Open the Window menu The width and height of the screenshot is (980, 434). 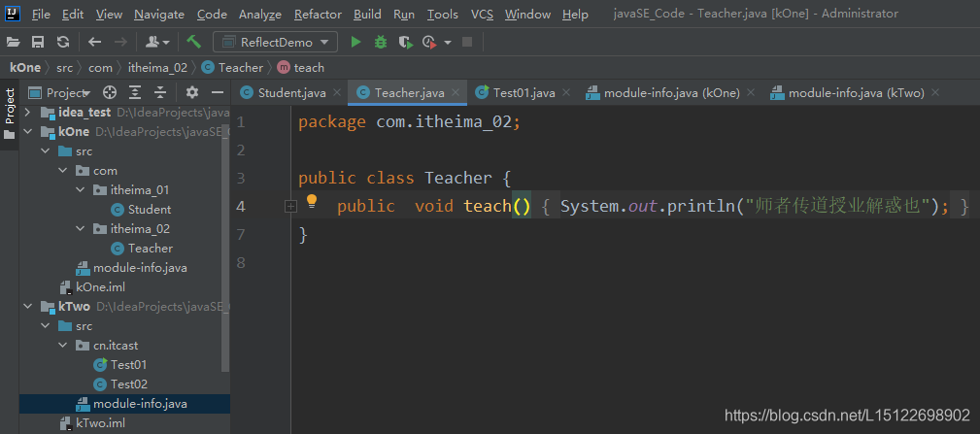[527, 14]
